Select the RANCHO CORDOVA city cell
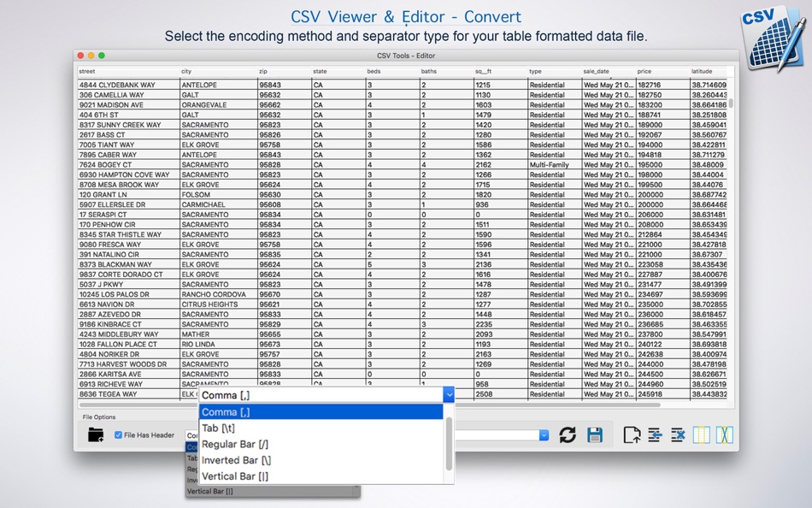The image size is (812, 508). pos(219,294)
